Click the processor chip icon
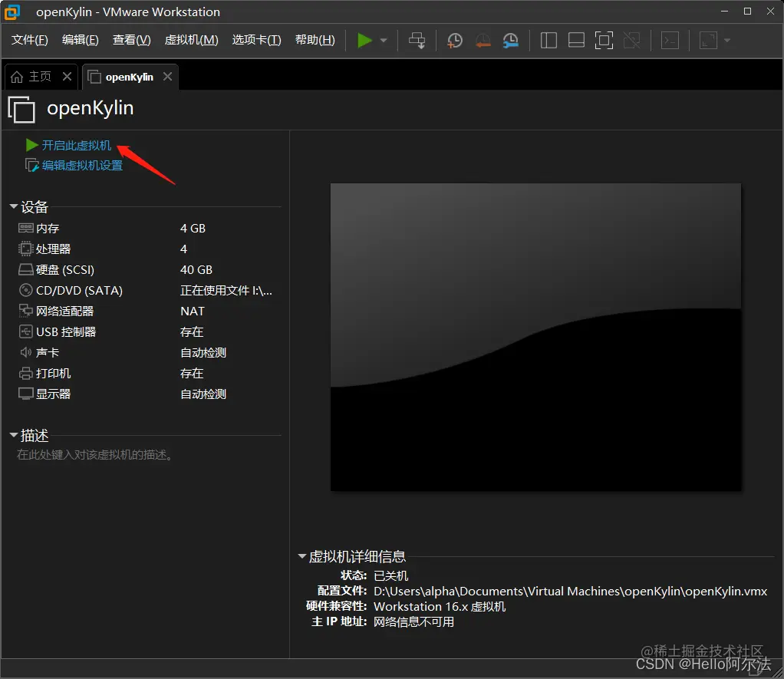 [x=25, y=249]
